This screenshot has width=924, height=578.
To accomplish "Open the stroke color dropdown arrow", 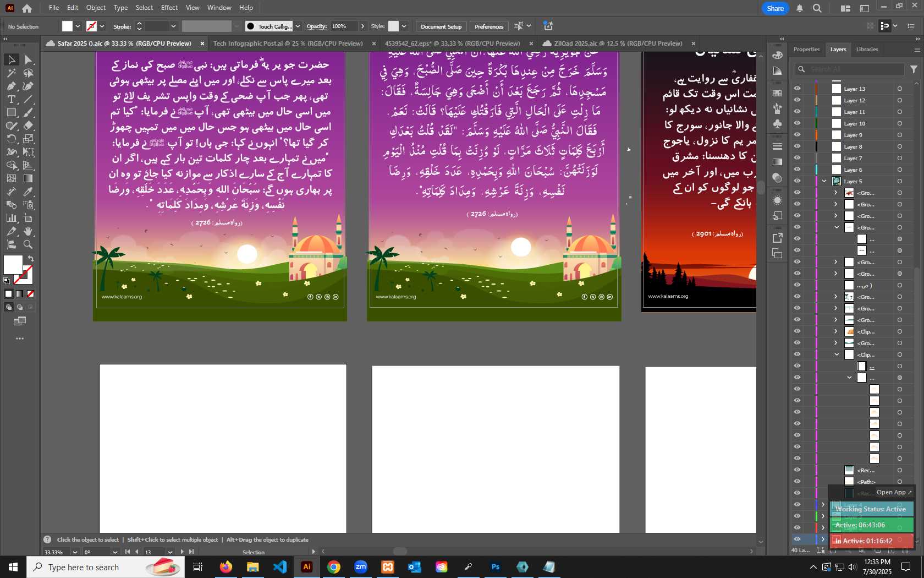I will [x=102, y=26].
